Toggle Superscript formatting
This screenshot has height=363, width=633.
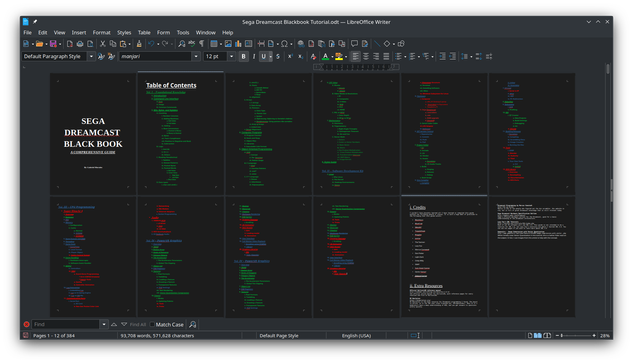coord(290,57)
